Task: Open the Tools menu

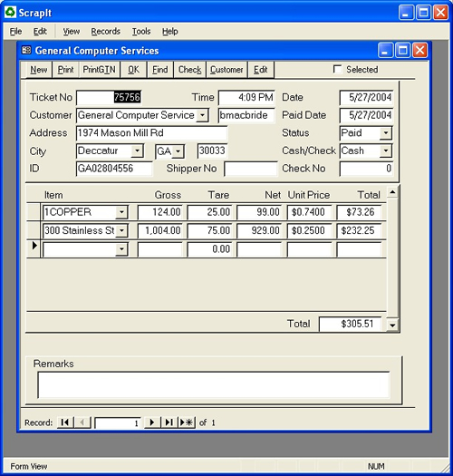Action: pos(141,31)
